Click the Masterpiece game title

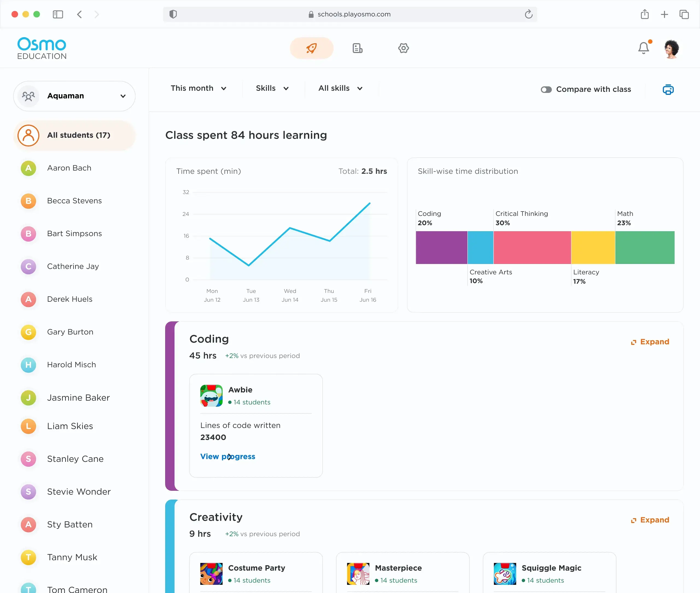(x=398, y=568)
